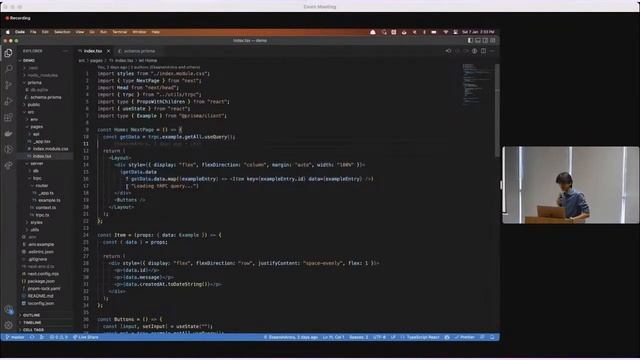The height and width of the screenshot is (360, 640).
Task: Toggle the secondary side bar layout button
Action: [x=485, y=40]
